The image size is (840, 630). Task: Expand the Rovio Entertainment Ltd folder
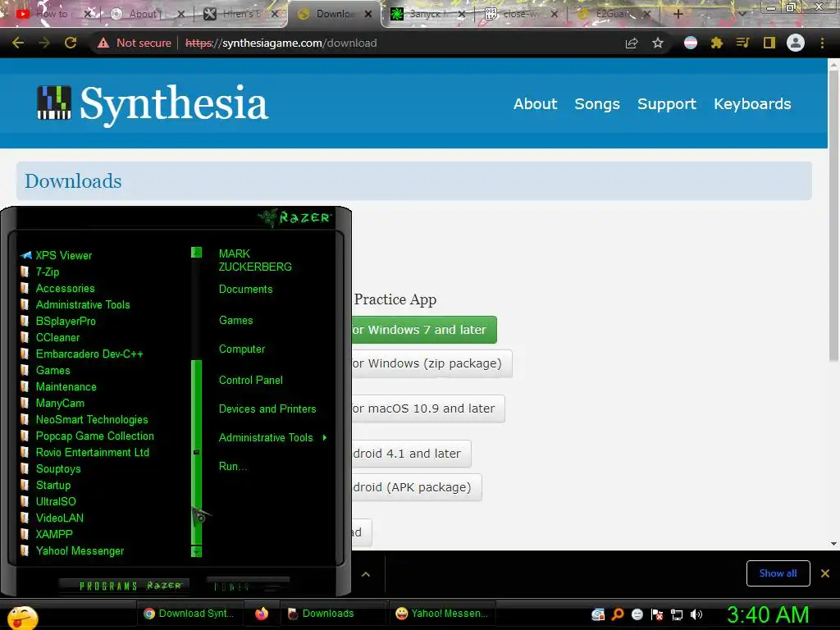92,452
